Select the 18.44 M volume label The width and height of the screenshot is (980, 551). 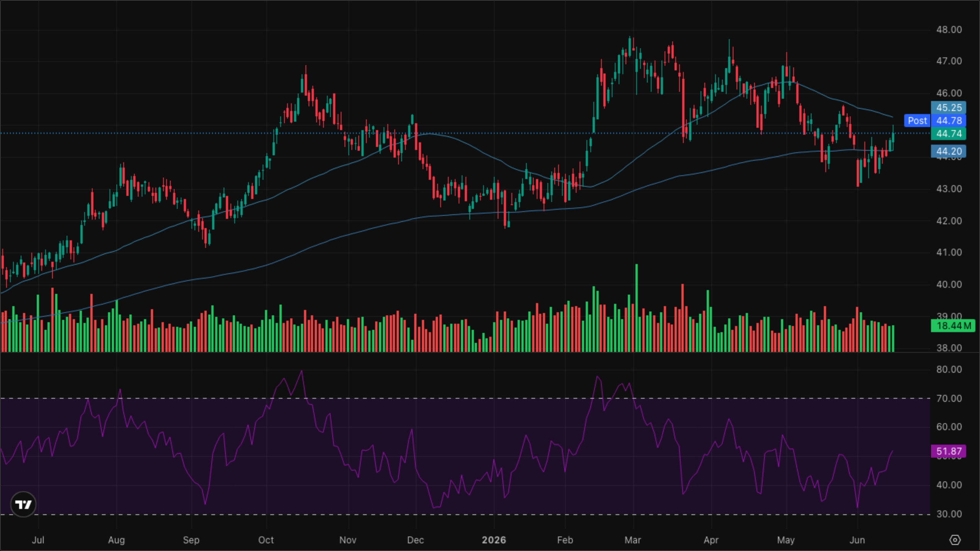(953, 326)
